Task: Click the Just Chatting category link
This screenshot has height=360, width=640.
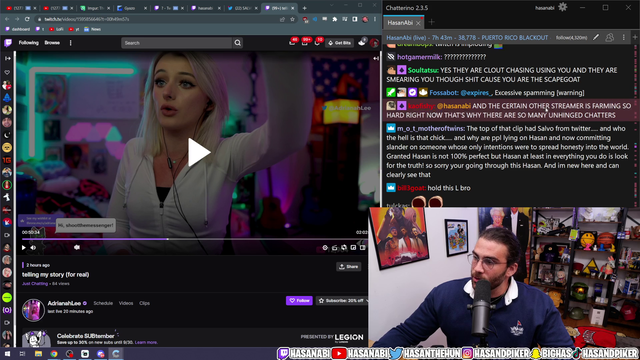Action: point(35,284)
